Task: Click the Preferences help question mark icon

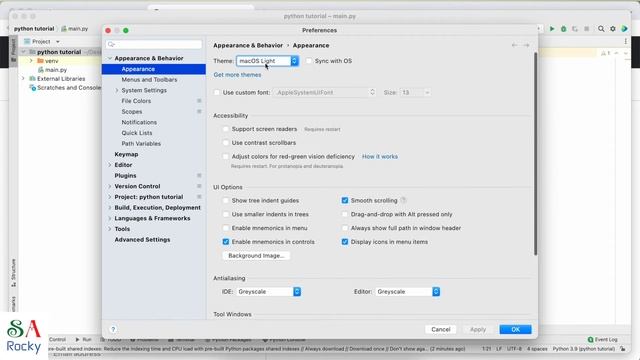Action: (113, 329)
